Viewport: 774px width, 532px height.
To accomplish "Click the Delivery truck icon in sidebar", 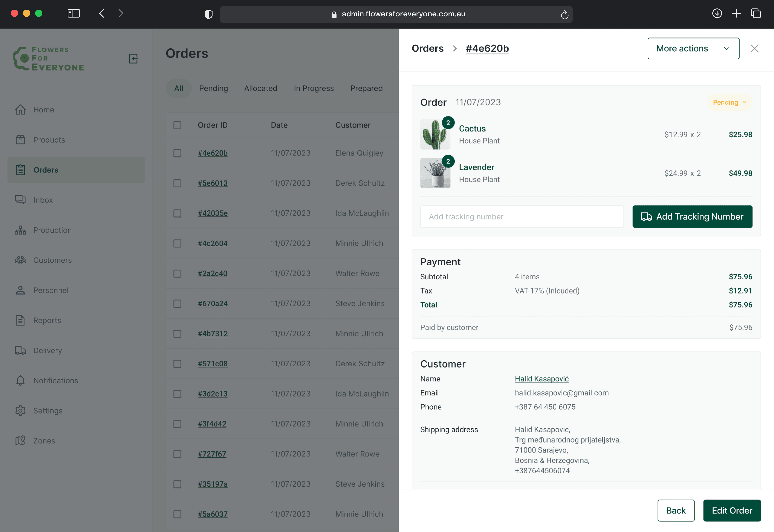I will [20, 350].
